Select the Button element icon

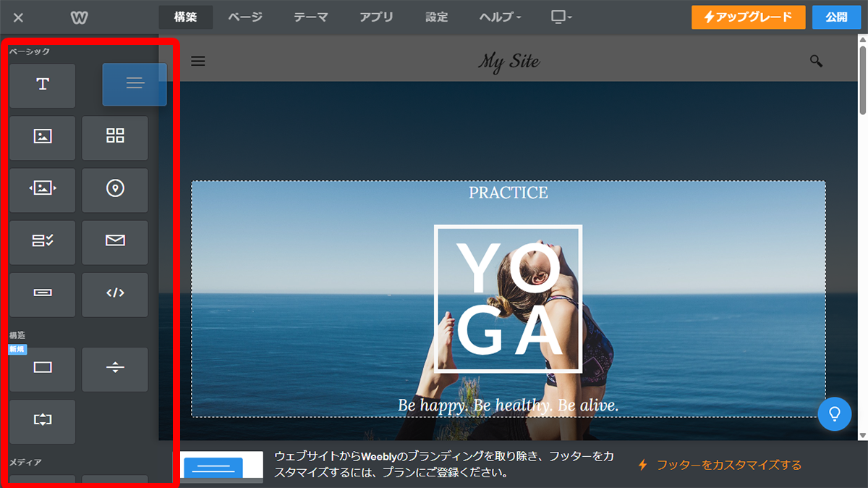[43, 294]
